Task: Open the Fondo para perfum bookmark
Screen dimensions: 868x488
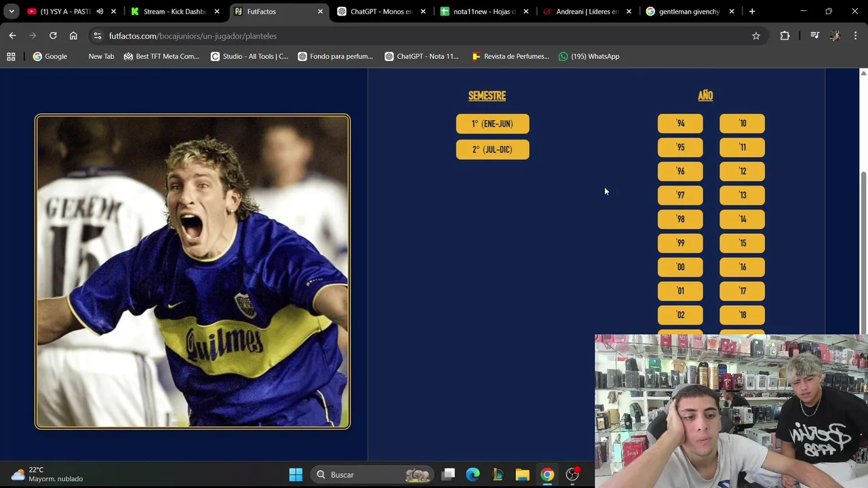Action: [336, 56]
